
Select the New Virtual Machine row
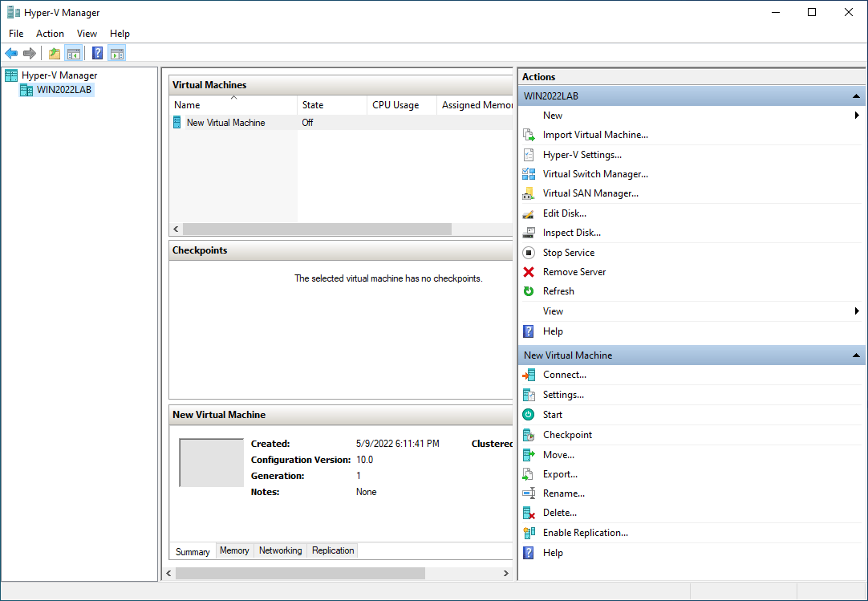coord(341,123)
